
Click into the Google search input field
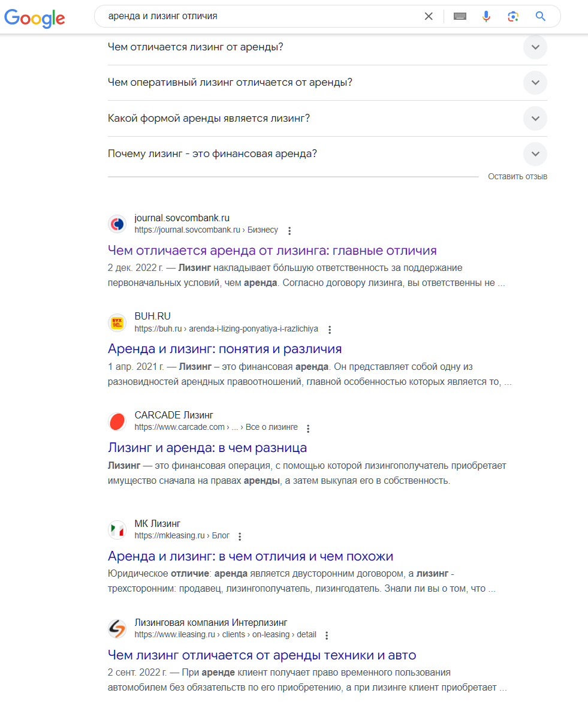click(258, 17)
